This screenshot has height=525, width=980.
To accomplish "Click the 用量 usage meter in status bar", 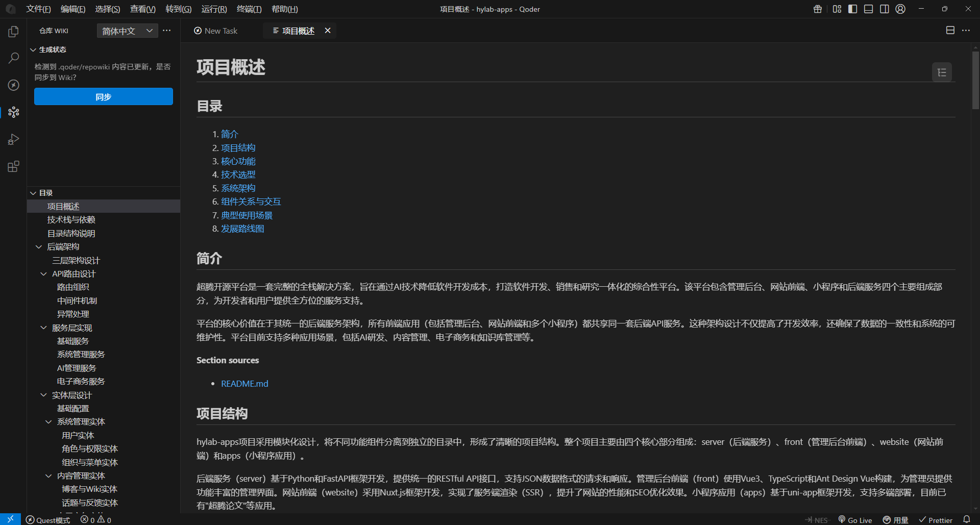I will point(895,519).
